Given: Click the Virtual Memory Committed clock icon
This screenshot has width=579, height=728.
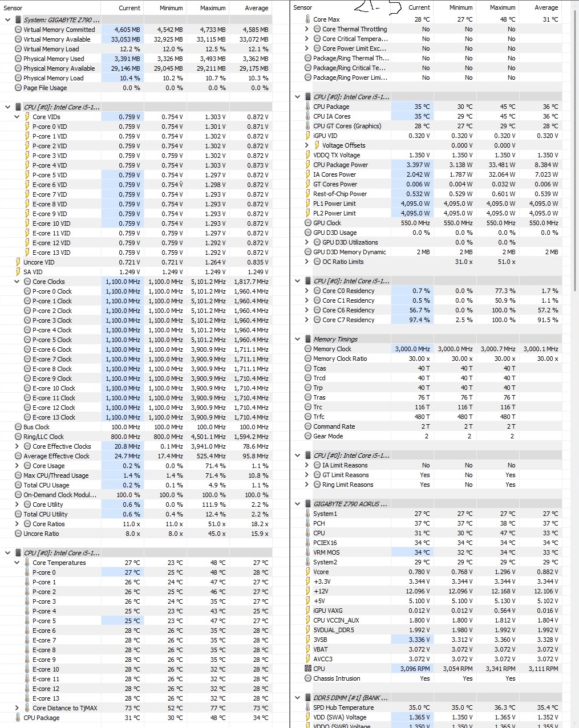Looking at the screenshot, I should (x=18, y=30).
